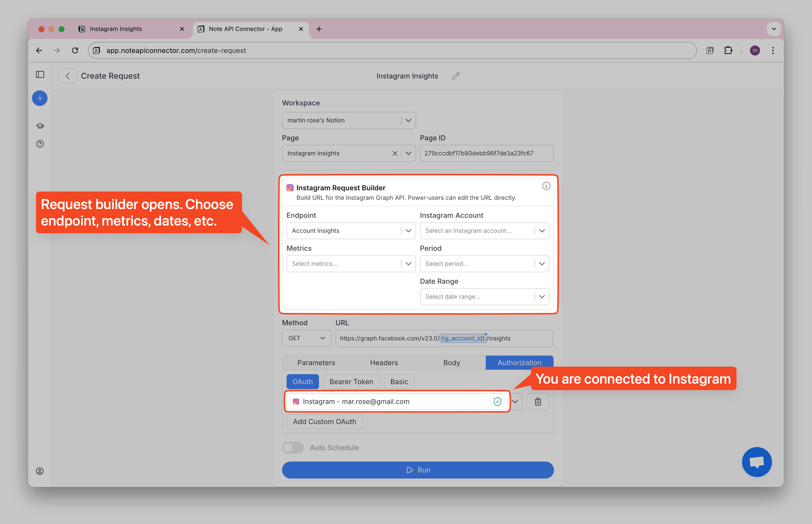Open the Date Range dropdown

point(484,297)
